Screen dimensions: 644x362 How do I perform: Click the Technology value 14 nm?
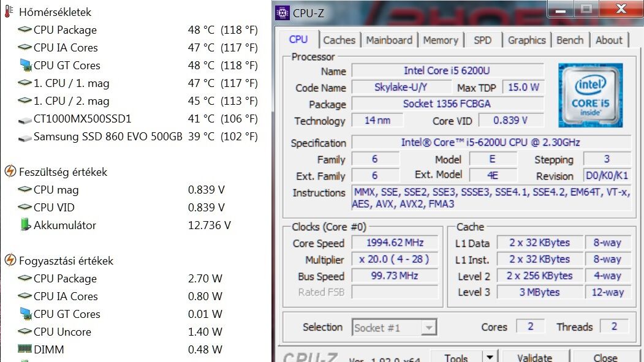pos(377,120)
